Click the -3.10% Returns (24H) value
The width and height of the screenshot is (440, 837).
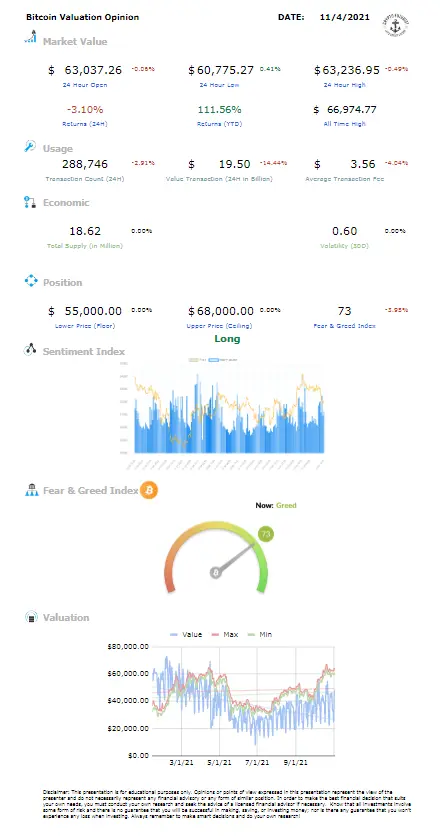[85, 109]
